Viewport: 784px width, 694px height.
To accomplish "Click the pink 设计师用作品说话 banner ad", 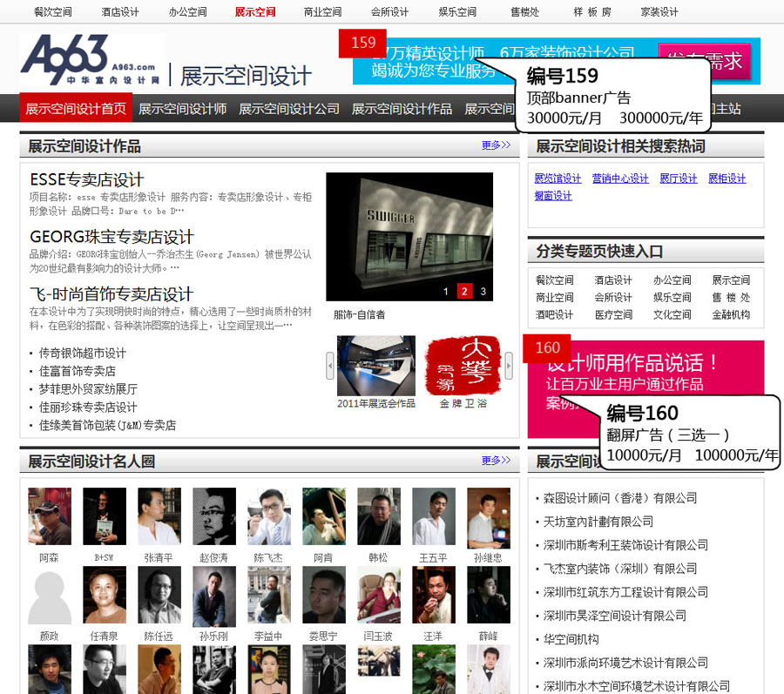I will (x=645, y=389).
